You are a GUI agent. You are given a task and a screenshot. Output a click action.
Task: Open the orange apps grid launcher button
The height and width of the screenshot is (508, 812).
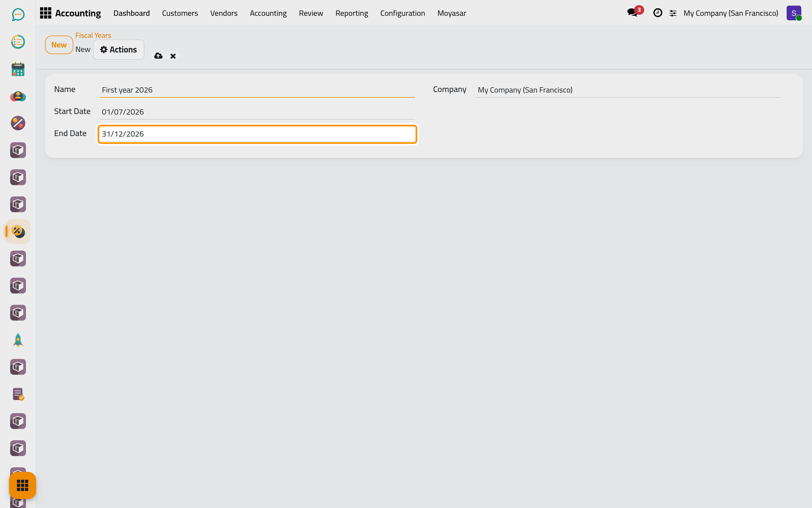[22, 485]
